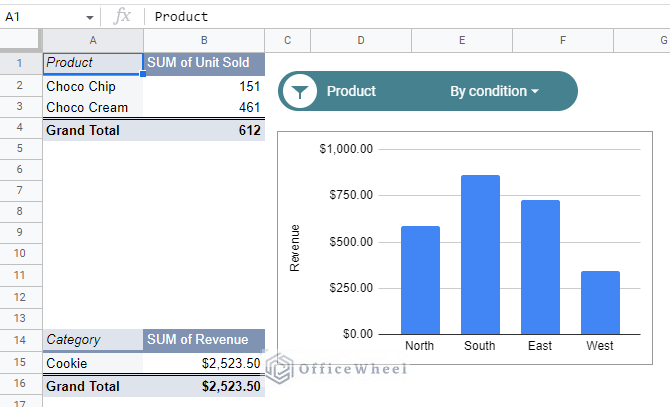The height and width of the screenshot is (407, 670).
Task: Click the $500.00 axis label
Action: point(351,242)
